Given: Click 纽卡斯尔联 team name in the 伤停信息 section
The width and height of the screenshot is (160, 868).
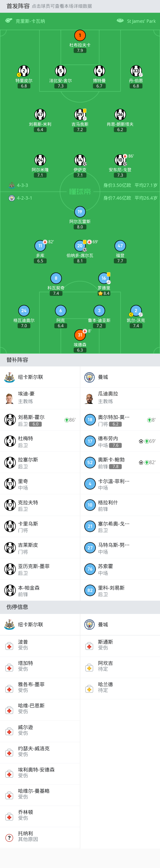Looking at the screenshot, I should pos(30,624).
